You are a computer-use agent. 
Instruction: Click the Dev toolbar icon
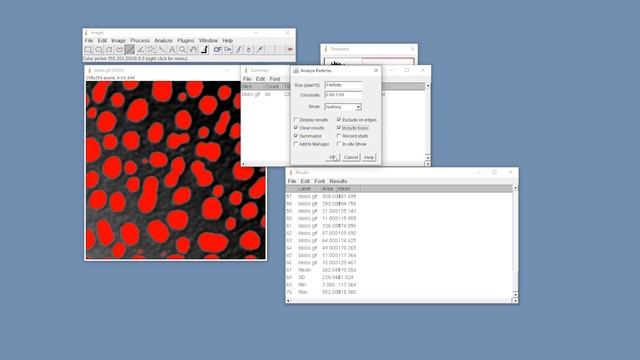[x=228, y=50]
